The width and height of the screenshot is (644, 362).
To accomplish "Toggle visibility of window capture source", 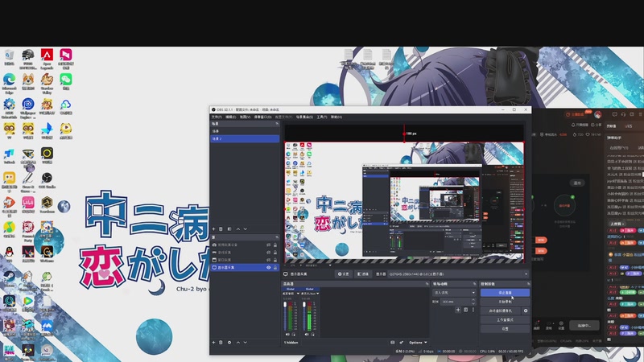I will click(x=269, y=260).
